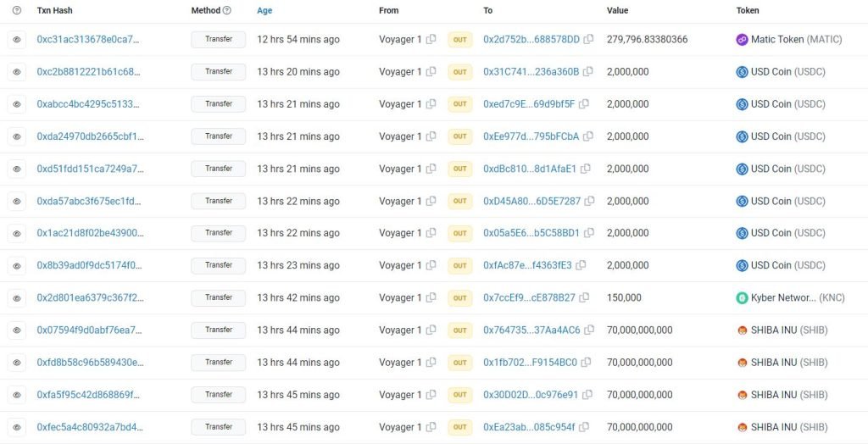Open transaction hash 0xc31ac313678e0ca7

[x=88, y=39]
